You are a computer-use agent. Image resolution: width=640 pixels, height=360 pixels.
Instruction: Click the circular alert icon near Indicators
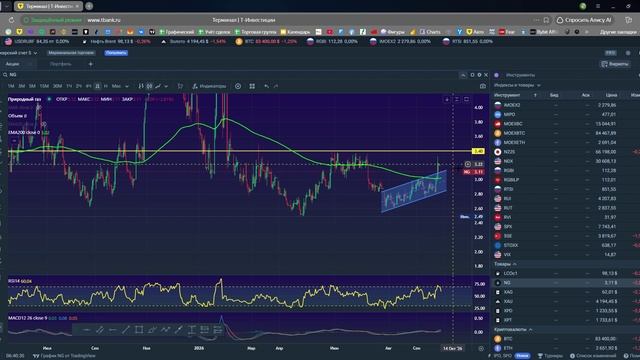(x=238, y=86)
